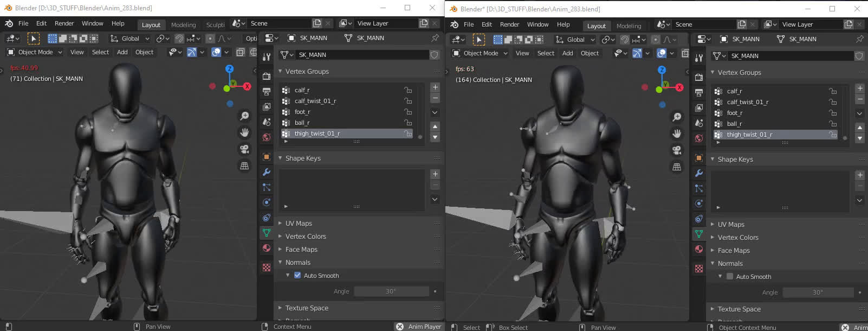Open Object properties tab in right window
The height and width of the screenshot is (331, 868).
coord(699,158)
